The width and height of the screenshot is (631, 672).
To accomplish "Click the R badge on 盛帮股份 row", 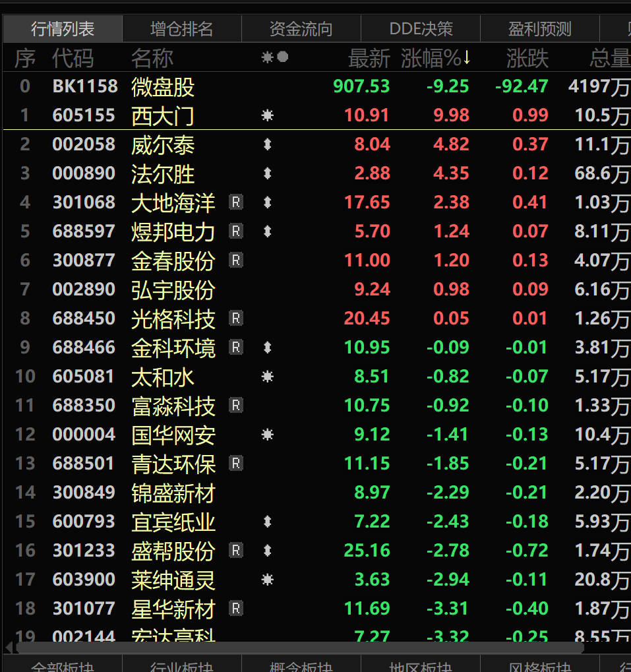I will [x=236, y=550].
